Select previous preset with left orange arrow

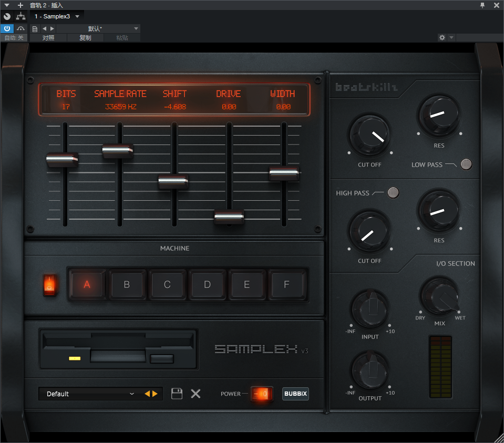coord(147,394)
